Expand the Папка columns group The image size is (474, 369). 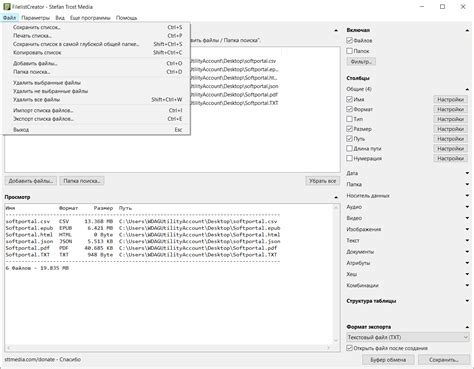467,184
